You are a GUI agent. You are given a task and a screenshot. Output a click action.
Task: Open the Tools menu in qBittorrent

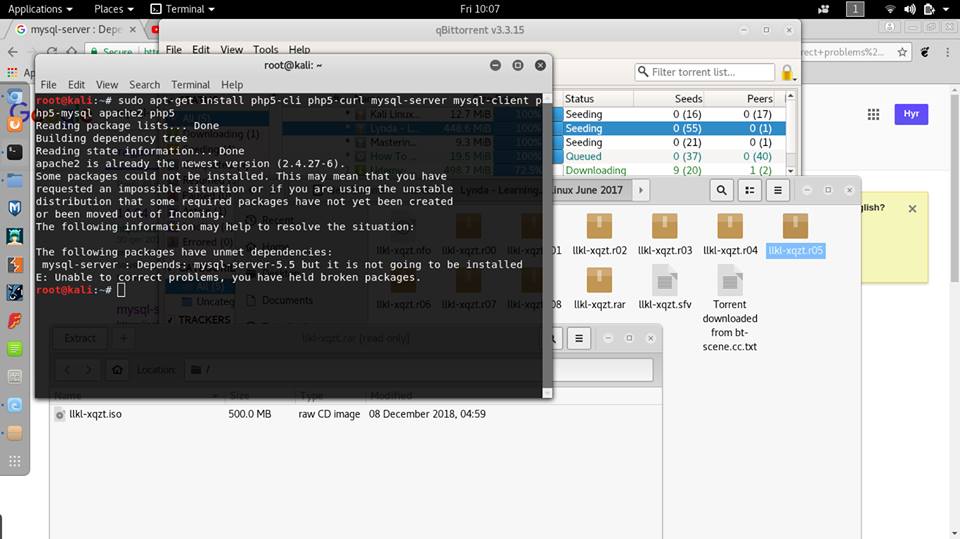point(265,50)
